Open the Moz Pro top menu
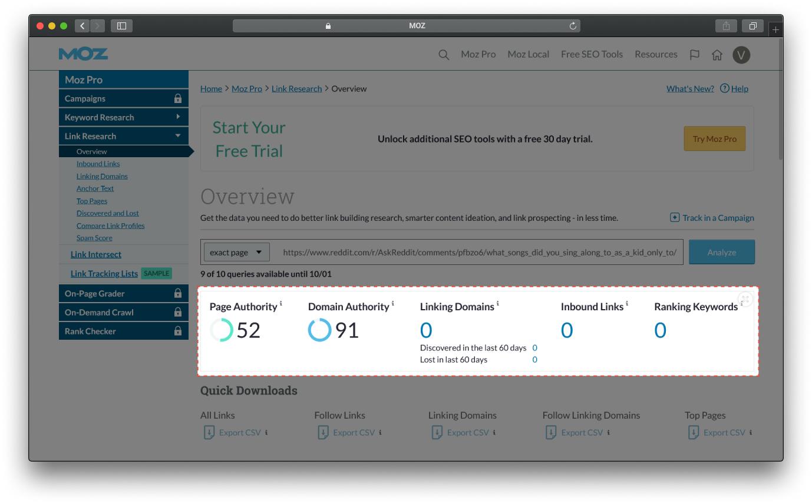812x504 pixels. coord(478,54)
